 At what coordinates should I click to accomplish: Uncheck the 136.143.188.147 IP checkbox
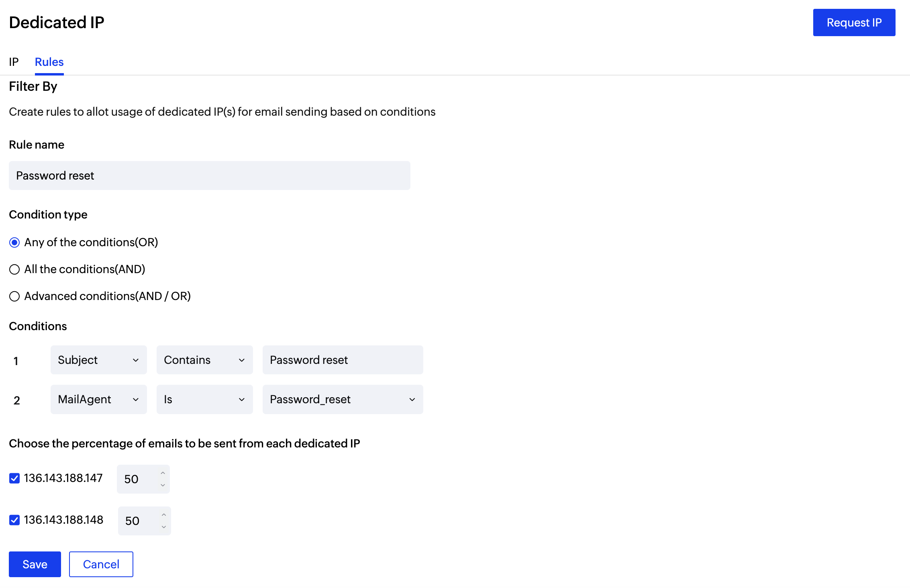coord(14,478)
